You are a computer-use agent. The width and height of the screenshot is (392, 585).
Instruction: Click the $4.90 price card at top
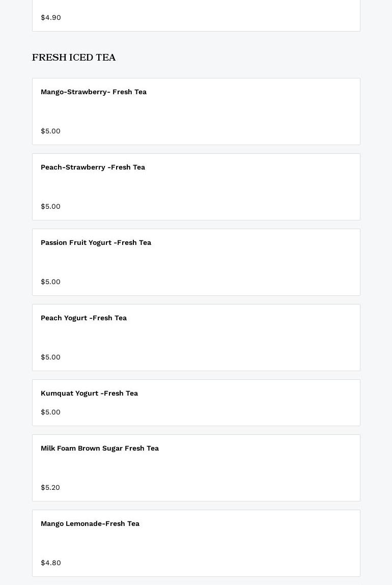pos(196,16)
